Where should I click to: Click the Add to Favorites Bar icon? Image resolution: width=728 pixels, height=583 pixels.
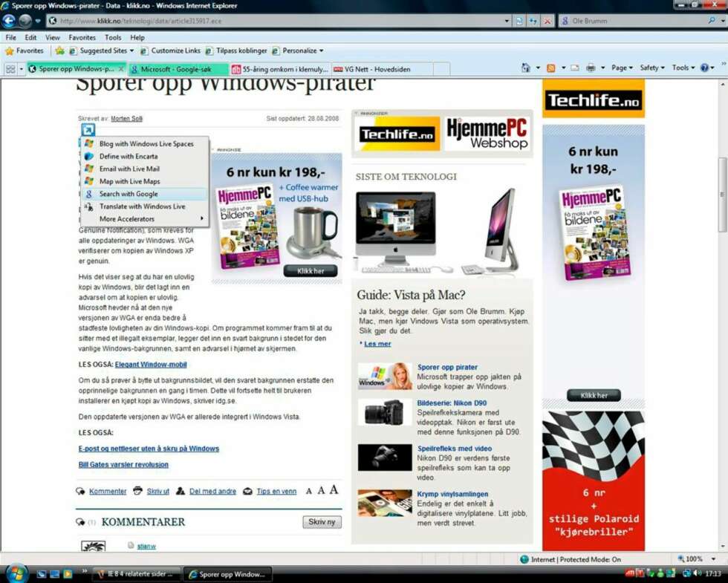[x=59, y=51]
